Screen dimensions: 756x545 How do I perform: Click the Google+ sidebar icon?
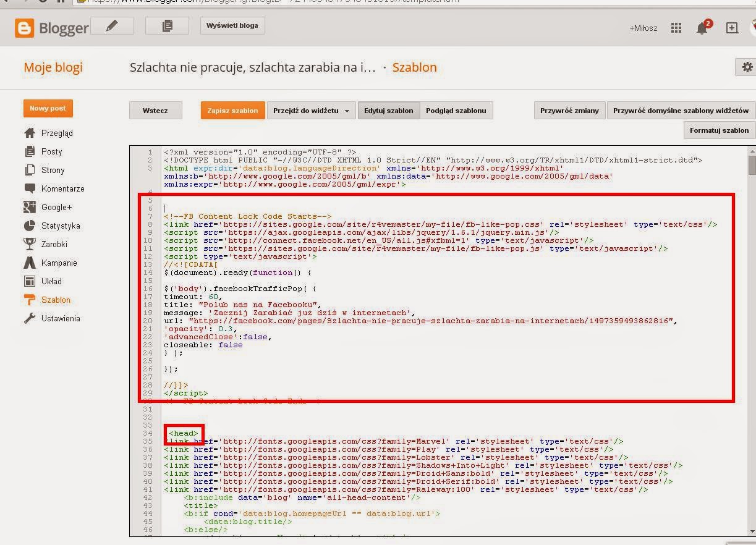pos(30,207)
